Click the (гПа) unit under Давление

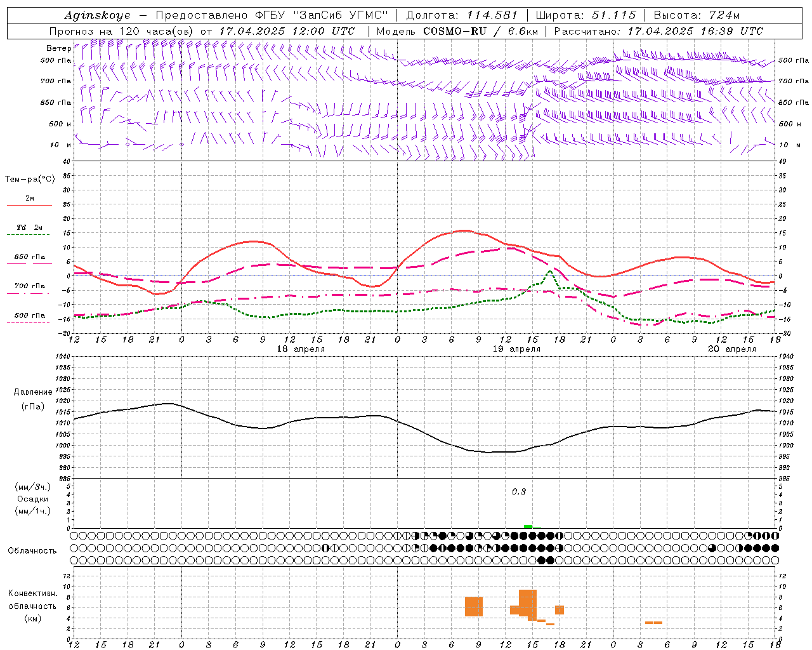33,406
